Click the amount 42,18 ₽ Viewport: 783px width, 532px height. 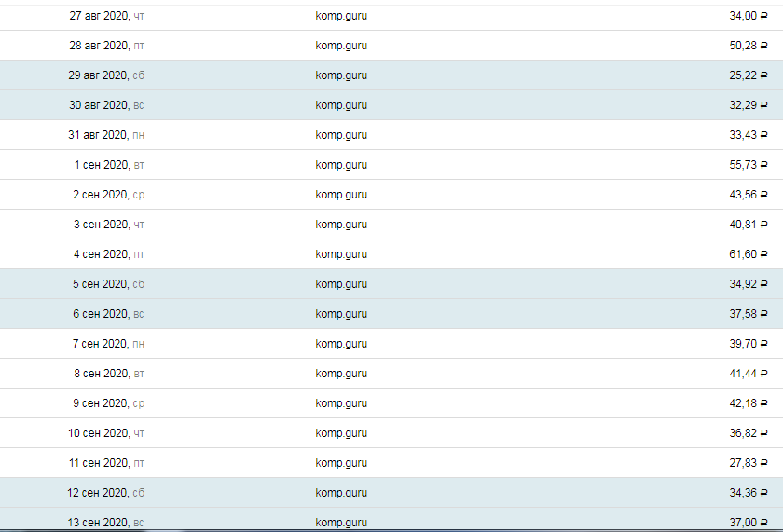coord(748,403)
